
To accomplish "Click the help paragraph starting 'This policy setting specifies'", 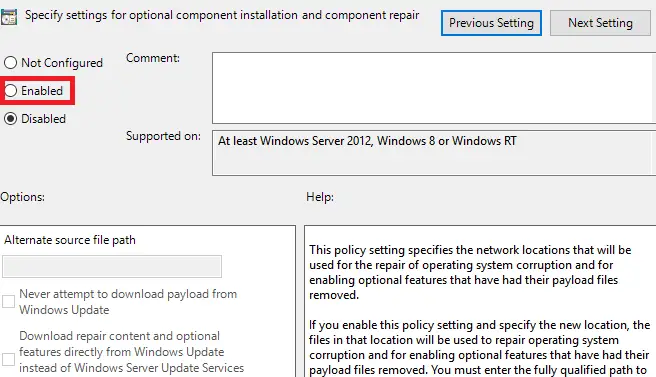I will (x=470, y=272).
